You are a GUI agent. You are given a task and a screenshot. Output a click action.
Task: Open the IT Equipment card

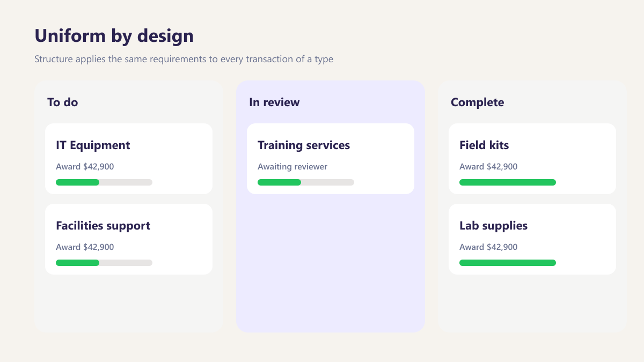(x=129, y=159)
